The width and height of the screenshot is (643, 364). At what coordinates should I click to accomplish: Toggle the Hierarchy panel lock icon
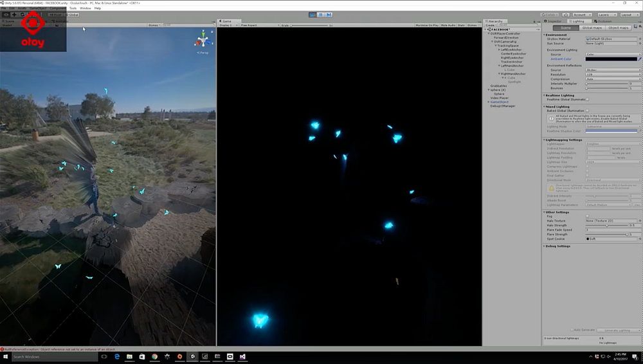(534, 21)
